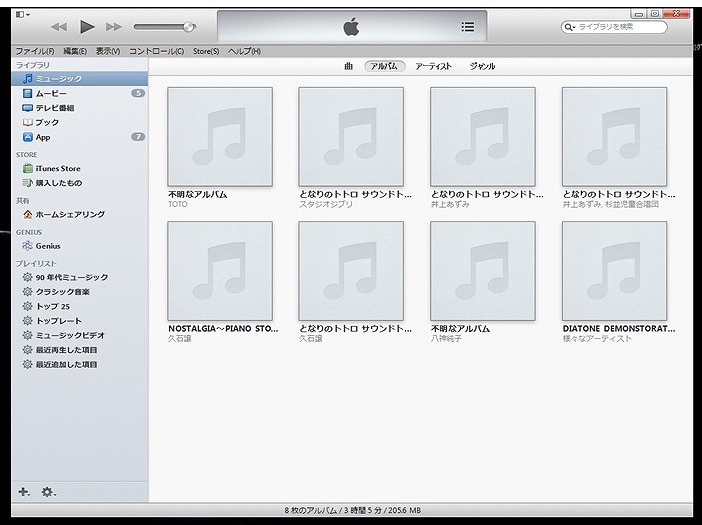Select the App icon in sidebar

coord(28,137)
